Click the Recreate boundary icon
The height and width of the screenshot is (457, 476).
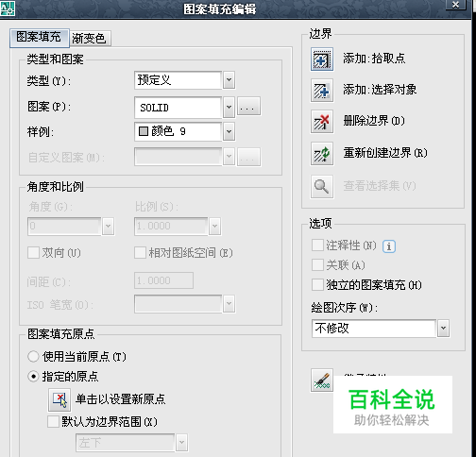point(322,154)
